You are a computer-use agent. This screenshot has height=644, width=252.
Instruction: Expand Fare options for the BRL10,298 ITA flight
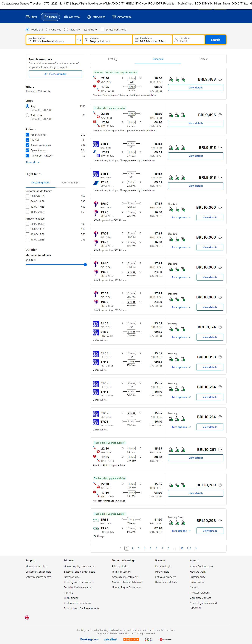point(181,530)
